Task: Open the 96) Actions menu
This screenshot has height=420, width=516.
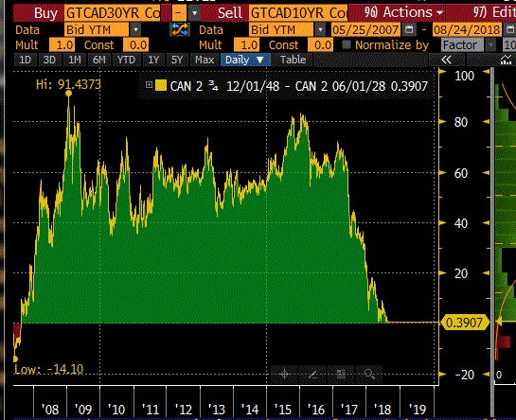Action: click(403, 12)
